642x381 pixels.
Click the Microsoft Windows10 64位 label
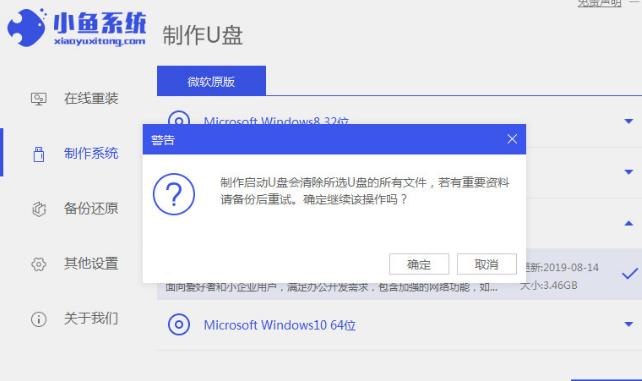click(x=280, y=325)
